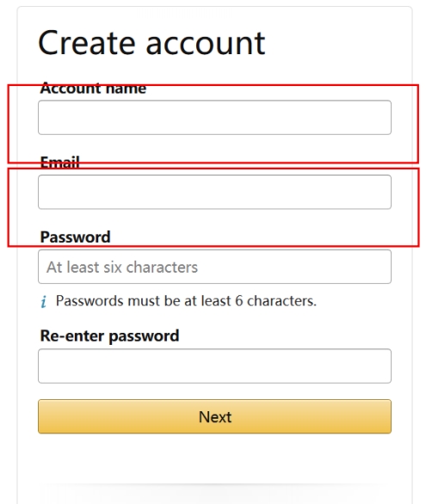Focus the Email text box
Image resolution: width=426 pixels, height=504 pixels.
(214, 192)
